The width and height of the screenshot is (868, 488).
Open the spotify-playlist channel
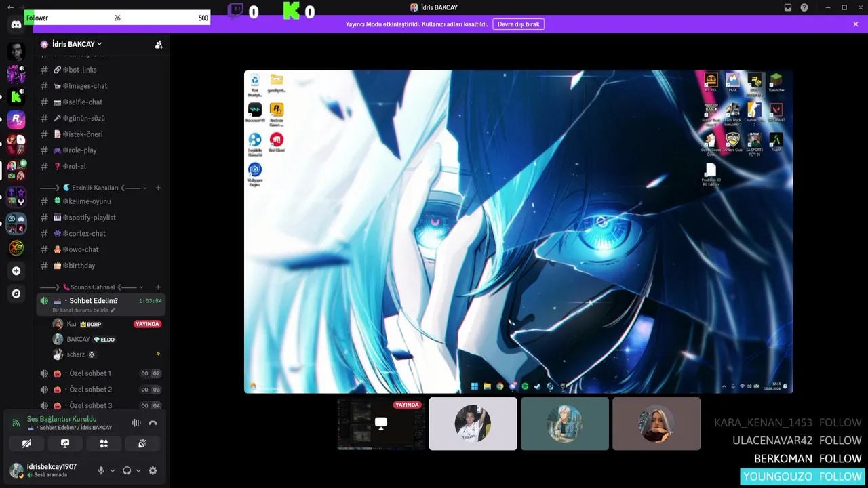tap(101, 218)
